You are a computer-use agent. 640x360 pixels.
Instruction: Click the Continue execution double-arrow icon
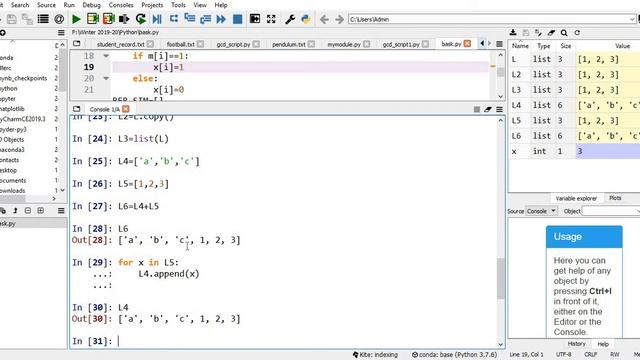221,19
